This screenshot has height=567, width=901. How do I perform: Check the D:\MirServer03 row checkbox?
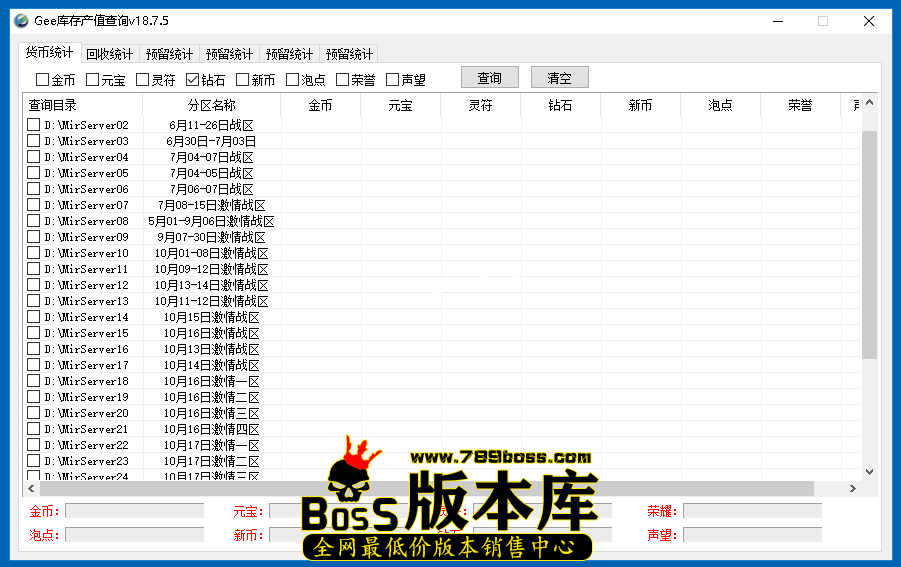point(33,141)
